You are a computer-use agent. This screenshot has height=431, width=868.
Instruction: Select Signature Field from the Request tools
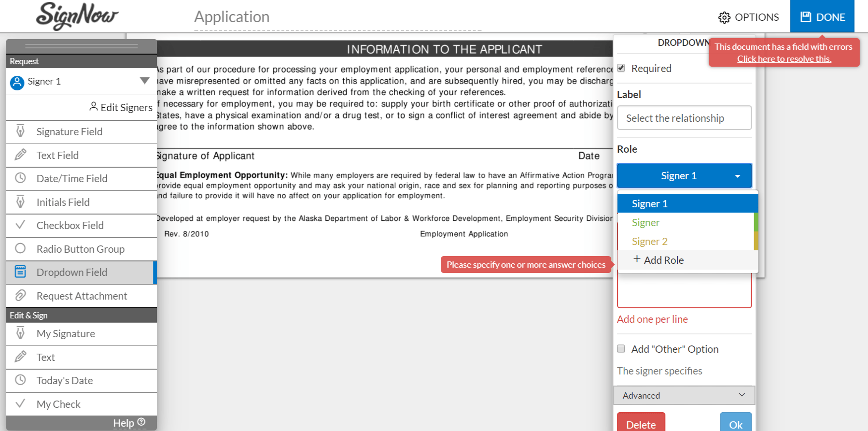(82, 132)
